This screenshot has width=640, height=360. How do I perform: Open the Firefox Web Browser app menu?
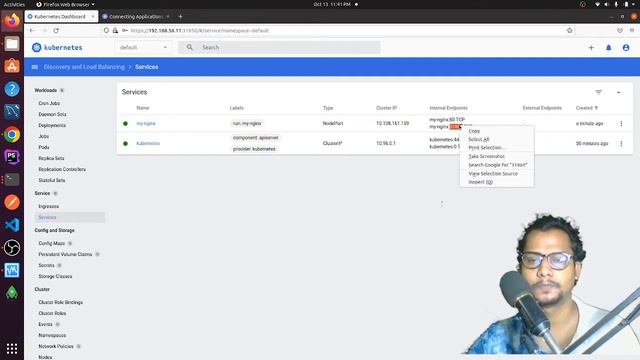pyautogui.click(x=65, y=4)
